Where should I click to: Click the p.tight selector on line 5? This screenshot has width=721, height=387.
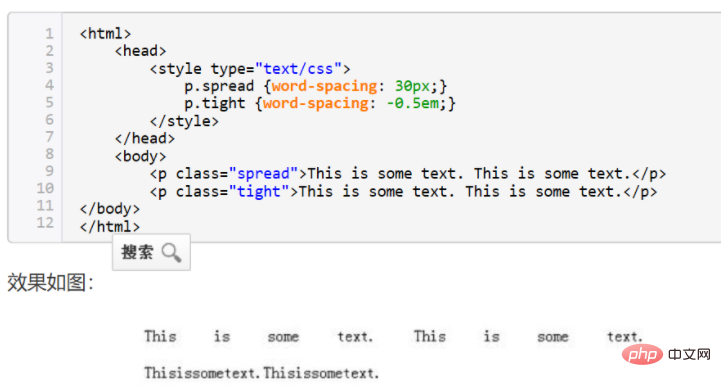214,103
